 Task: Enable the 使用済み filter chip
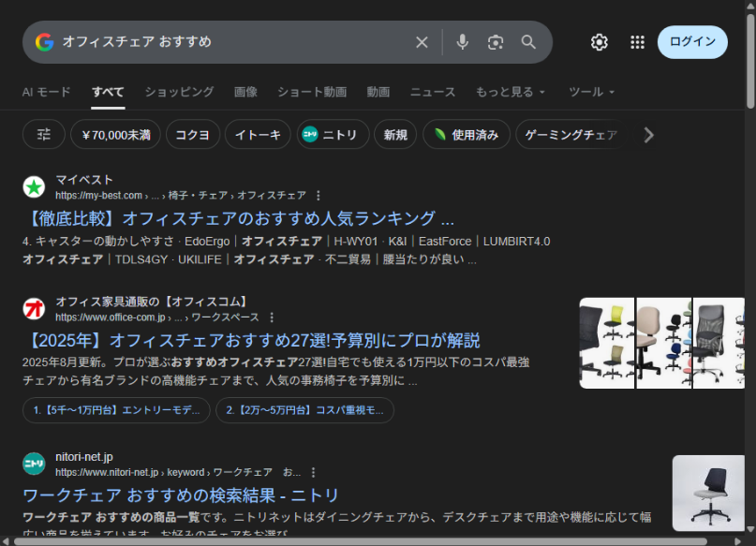coord(466,135)
